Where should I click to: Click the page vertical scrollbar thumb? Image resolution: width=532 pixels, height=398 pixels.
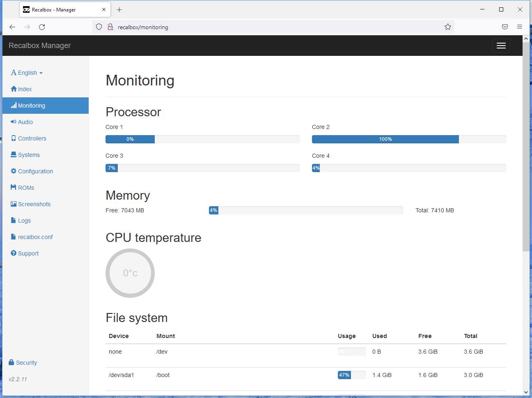[526, 147]
